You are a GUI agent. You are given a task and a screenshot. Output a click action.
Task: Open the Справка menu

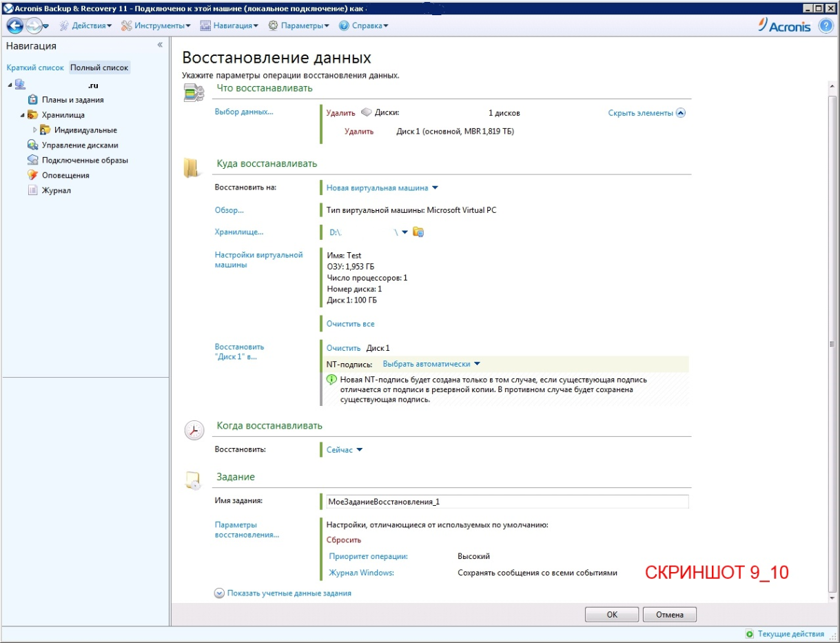coord(364,25)
